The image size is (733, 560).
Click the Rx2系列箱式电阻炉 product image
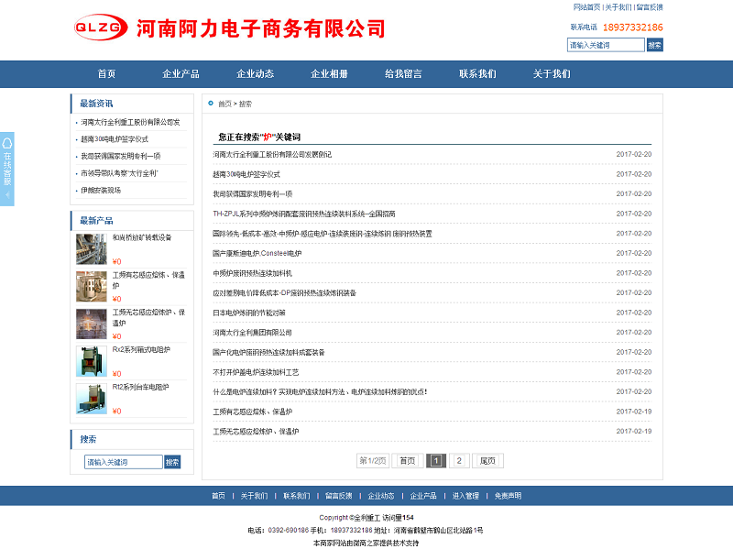[x=92, y=361]
